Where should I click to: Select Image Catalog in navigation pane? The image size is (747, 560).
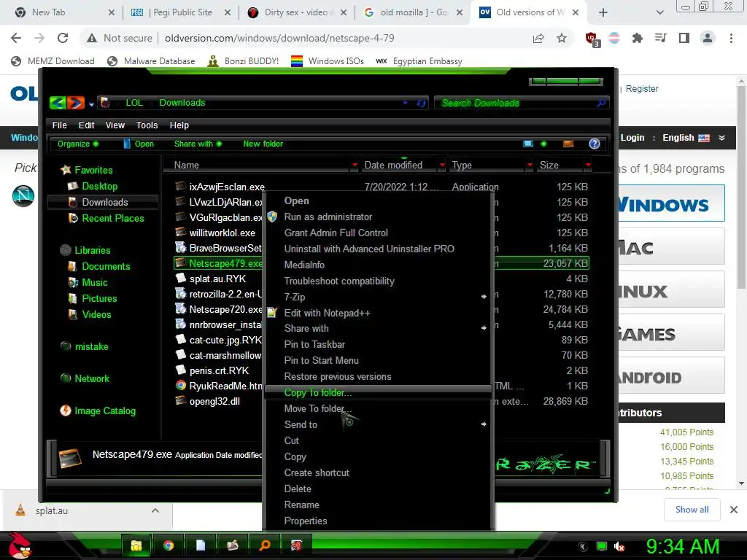(x=105, y=411)
